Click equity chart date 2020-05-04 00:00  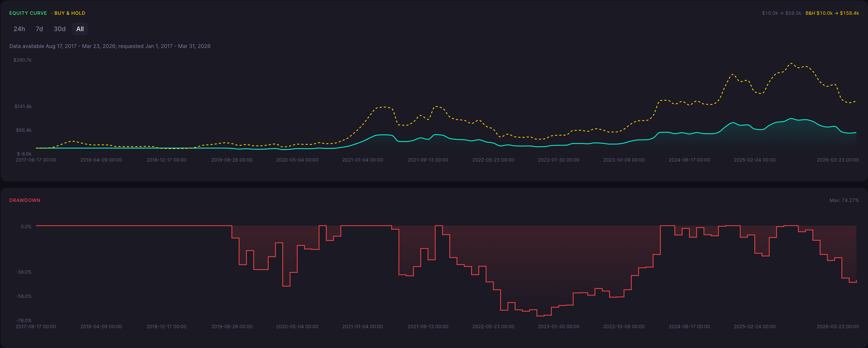(297, 160)
